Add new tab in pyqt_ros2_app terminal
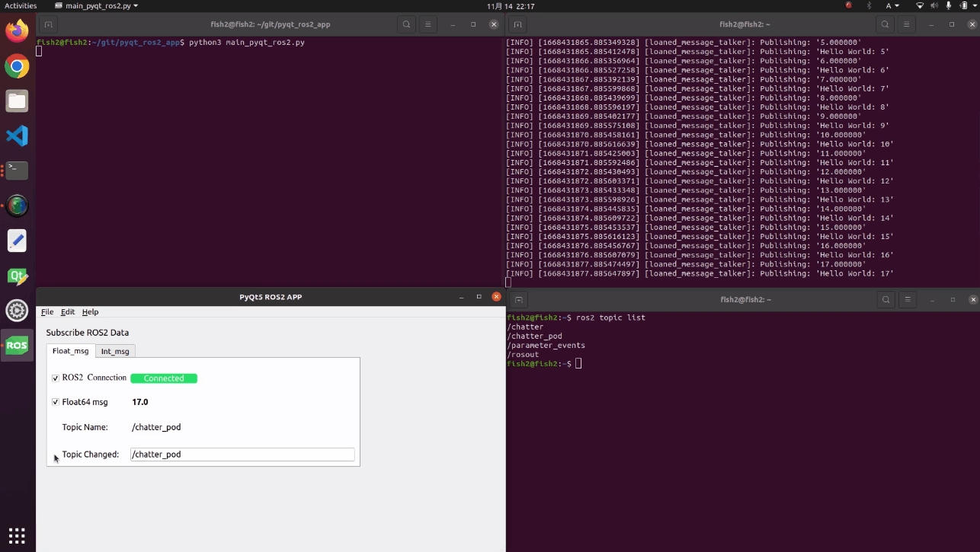Image resolution: width=980 pixels, height=552 pixels. 48,24
